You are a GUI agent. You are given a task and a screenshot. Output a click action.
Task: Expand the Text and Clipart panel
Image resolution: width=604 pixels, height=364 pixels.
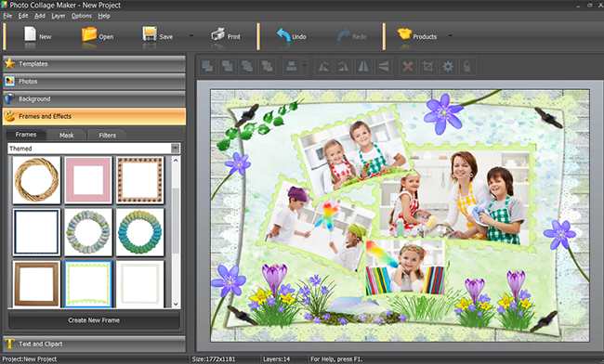tap(95, 344)
